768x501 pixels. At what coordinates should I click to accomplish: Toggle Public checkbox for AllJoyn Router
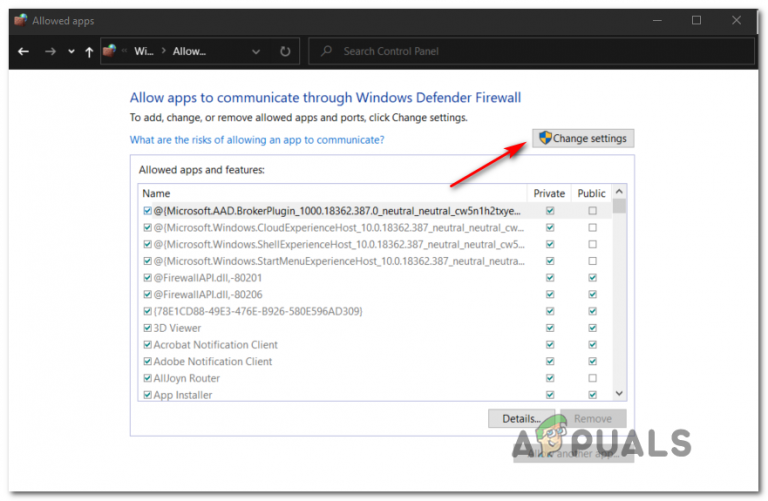pos(592,378)
